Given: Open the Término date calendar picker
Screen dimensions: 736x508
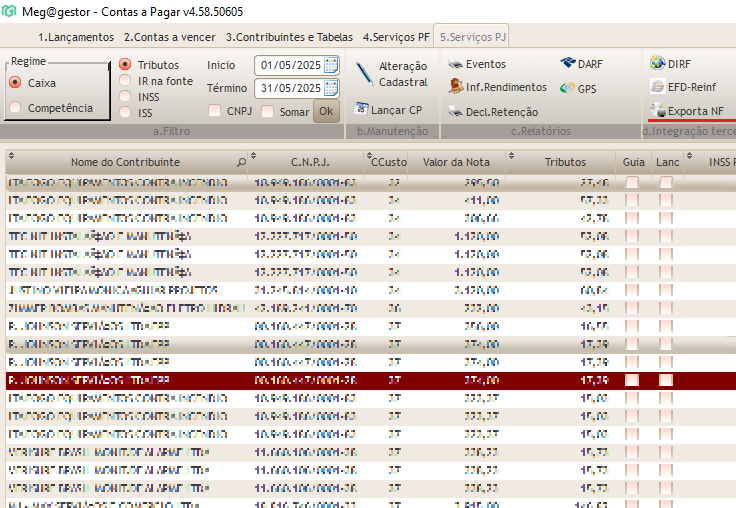Looking at the screenshot, I should point(331,88).
